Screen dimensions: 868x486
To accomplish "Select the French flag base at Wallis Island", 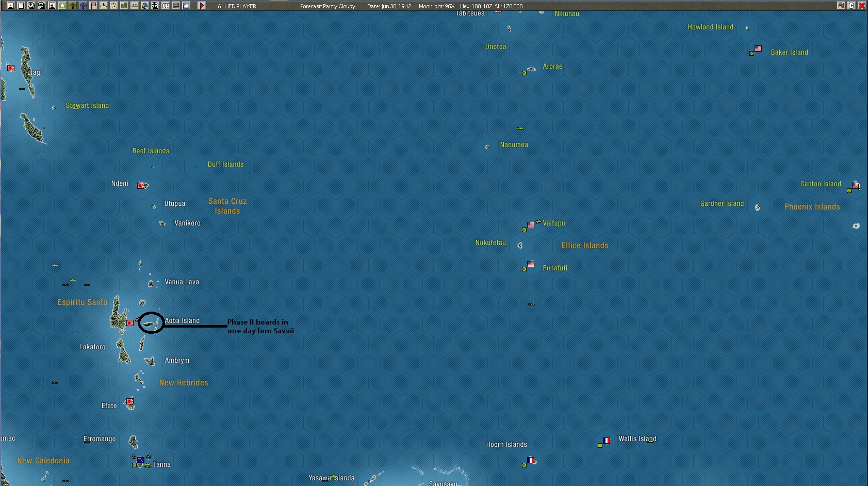I will pos(607,441).
